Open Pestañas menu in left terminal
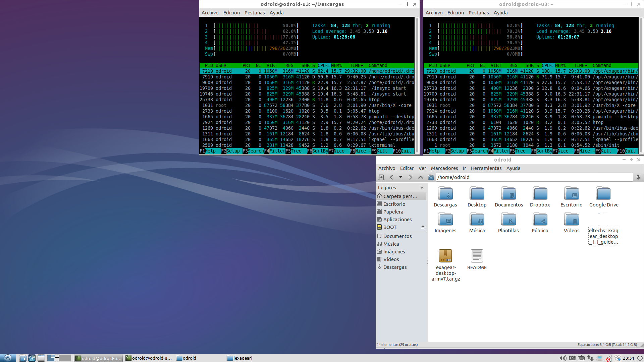644x362 pixels. click(x=254, y=13)
